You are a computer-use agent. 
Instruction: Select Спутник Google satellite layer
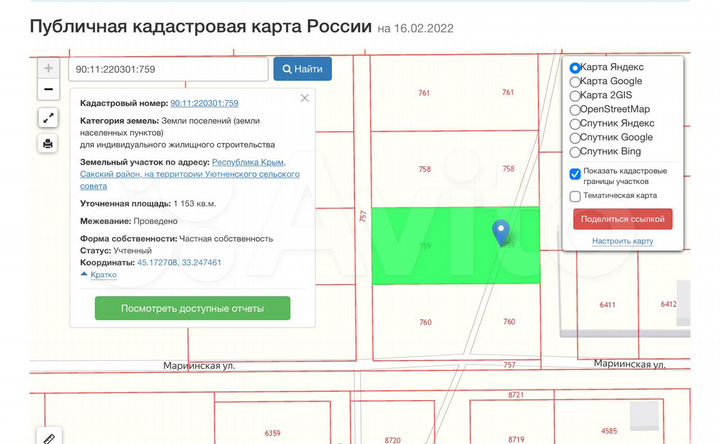tap(575, 138)
